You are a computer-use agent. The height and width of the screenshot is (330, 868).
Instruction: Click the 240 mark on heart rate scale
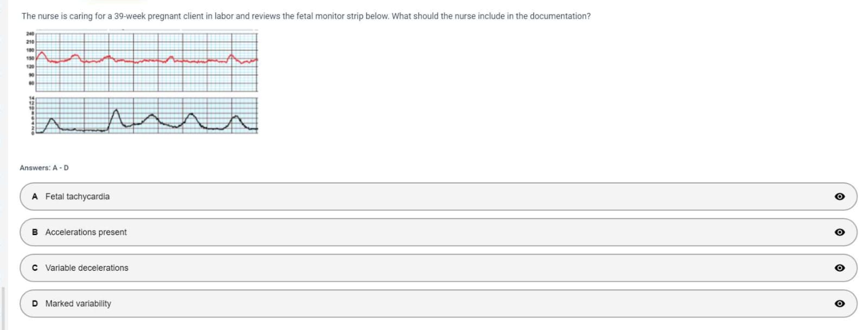click(x=30, y=34)
